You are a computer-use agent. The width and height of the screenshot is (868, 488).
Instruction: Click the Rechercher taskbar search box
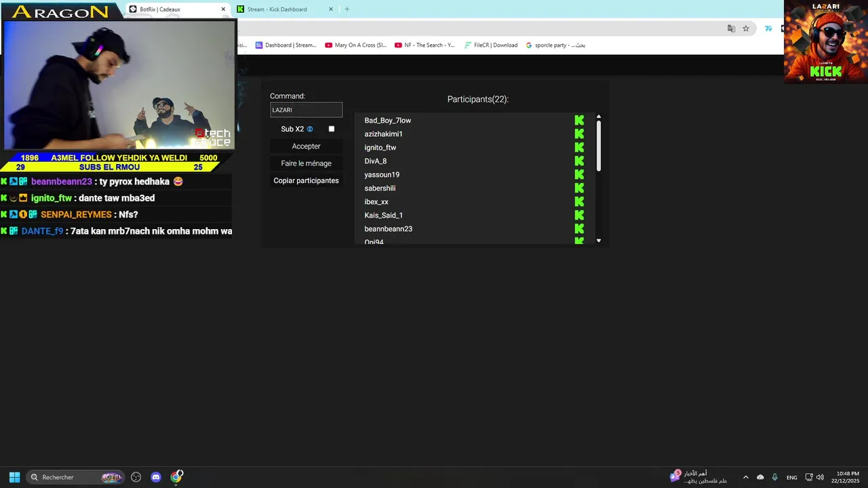[x=76, y=477]
